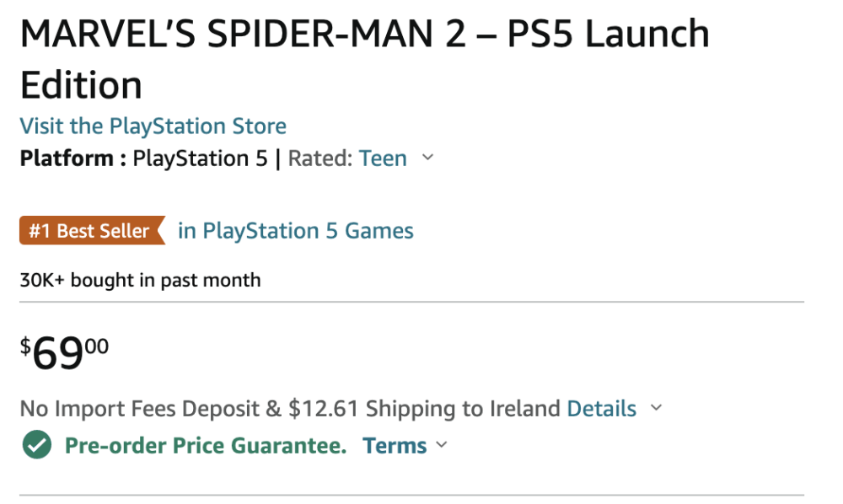Click the #1 Best Seller badge

pyautogui.click(x=90, y=231)
